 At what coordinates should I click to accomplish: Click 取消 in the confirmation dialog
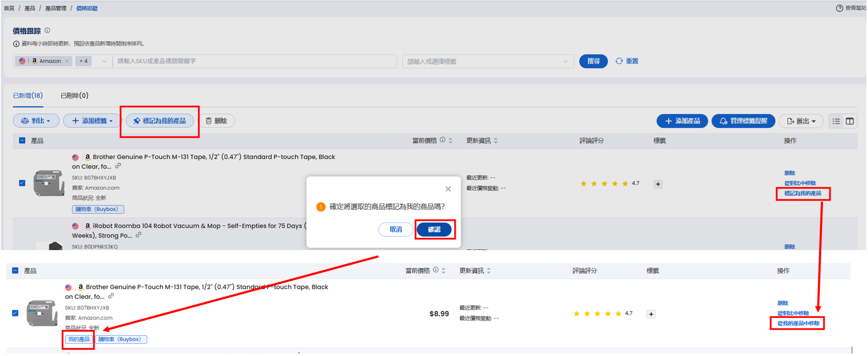tap(396, 229)
